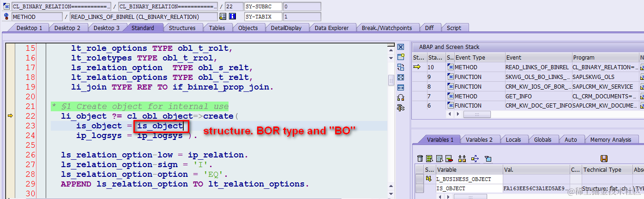Click the red-marked list icon in Variables toolbar
The width and height of the screenshot is (644, 199).
449,159
